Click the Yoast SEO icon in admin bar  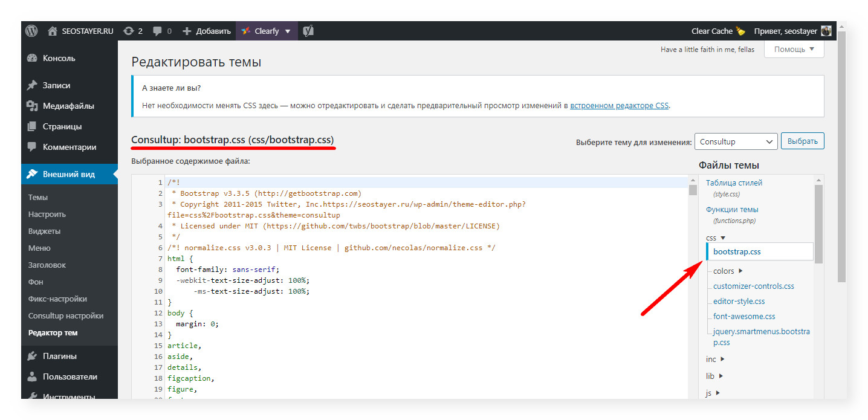tap(308, 31)
